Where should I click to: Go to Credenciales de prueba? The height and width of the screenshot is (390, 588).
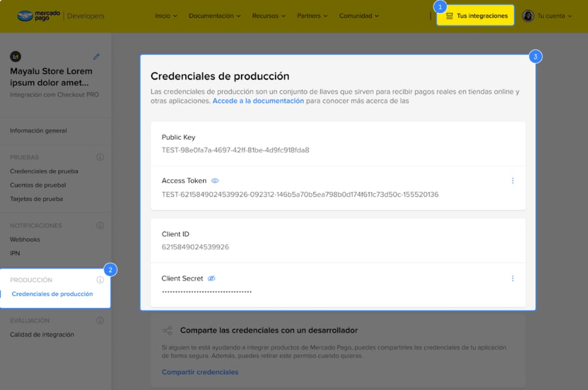click(x=44, y=171)
